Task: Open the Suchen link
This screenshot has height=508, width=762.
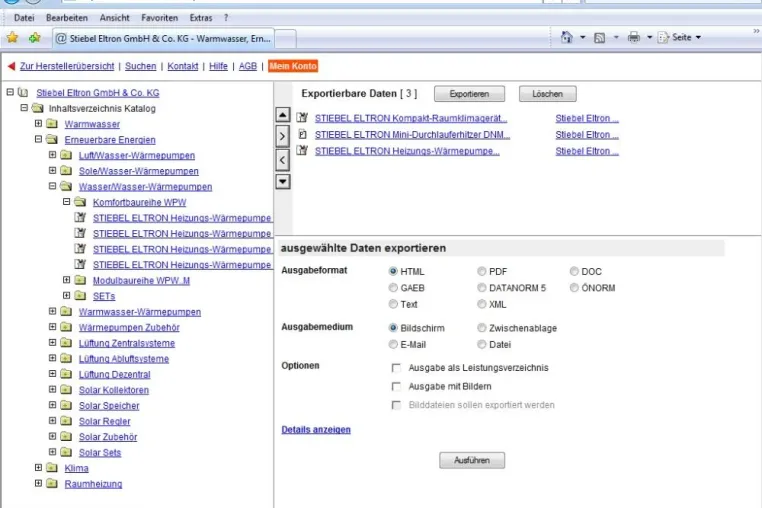Action: tap(140, 66)
